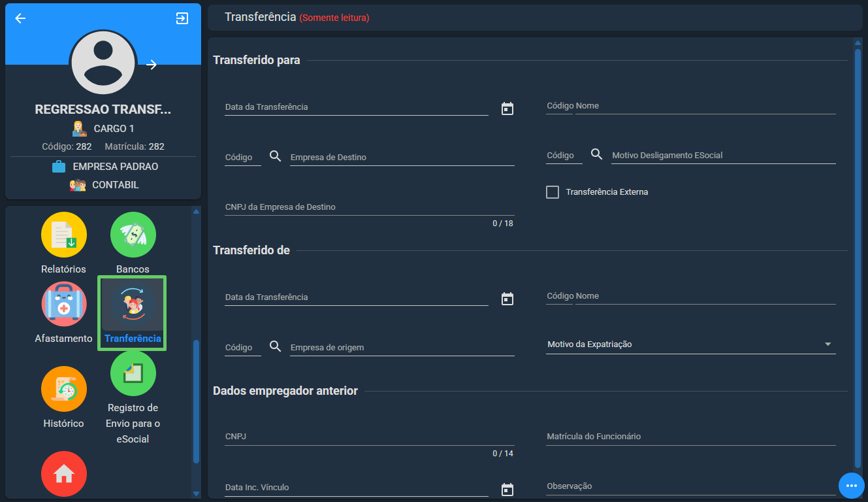Click the form panel scroll-up arrow

(x=858, y=42)
